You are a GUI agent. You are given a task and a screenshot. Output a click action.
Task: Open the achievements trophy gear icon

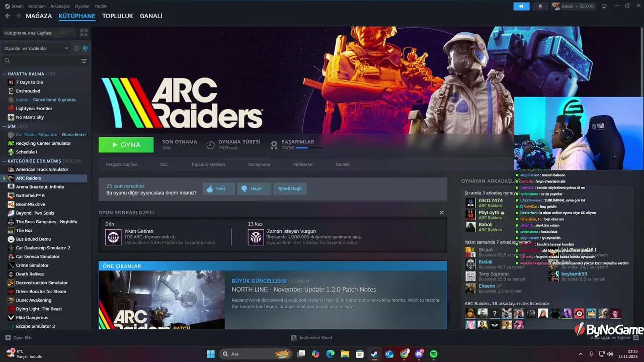(274, 145)
